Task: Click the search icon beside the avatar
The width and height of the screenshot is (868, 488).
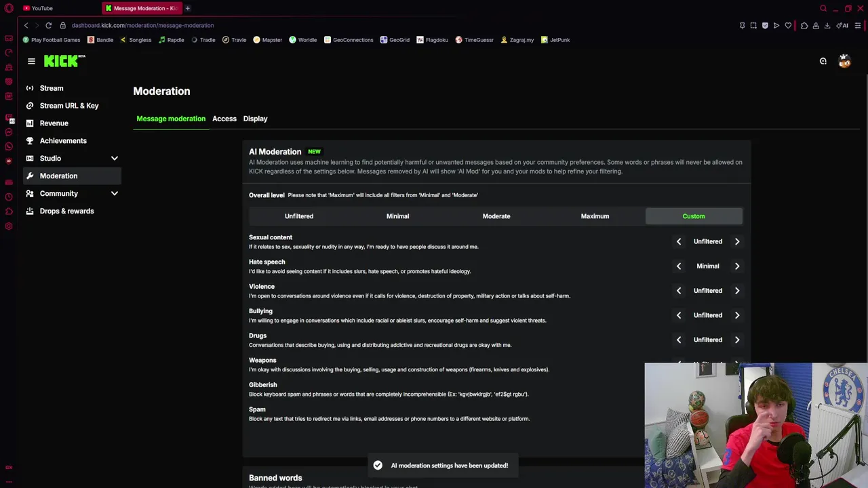Action: click(823, 61)
